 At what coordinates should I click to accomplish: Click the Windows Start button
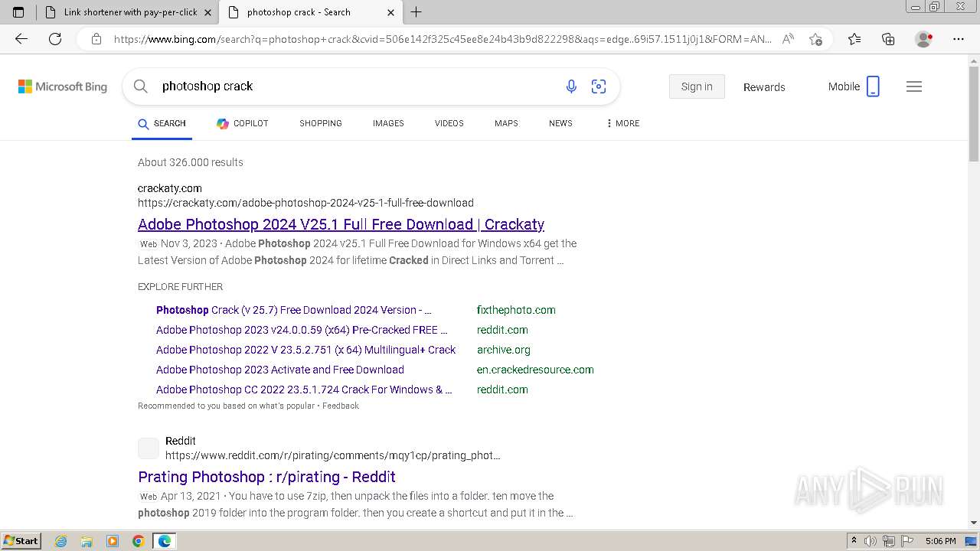point(21,540)
